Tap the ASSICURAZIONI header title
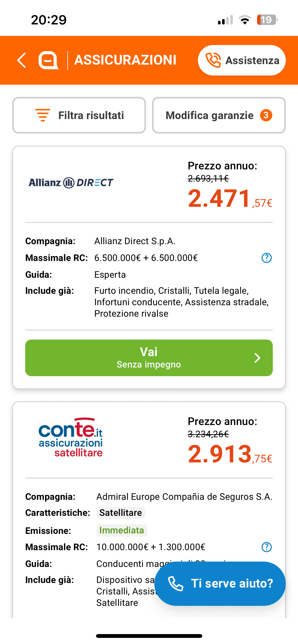 (x=125, y=60)
